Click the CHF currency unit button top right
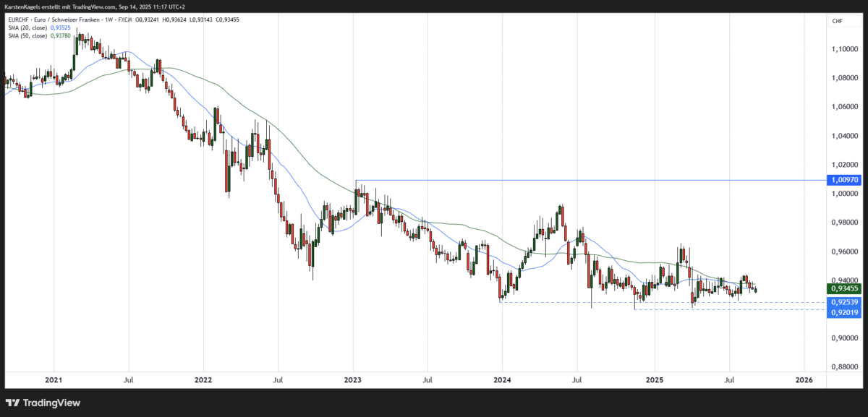 point(836,21)
